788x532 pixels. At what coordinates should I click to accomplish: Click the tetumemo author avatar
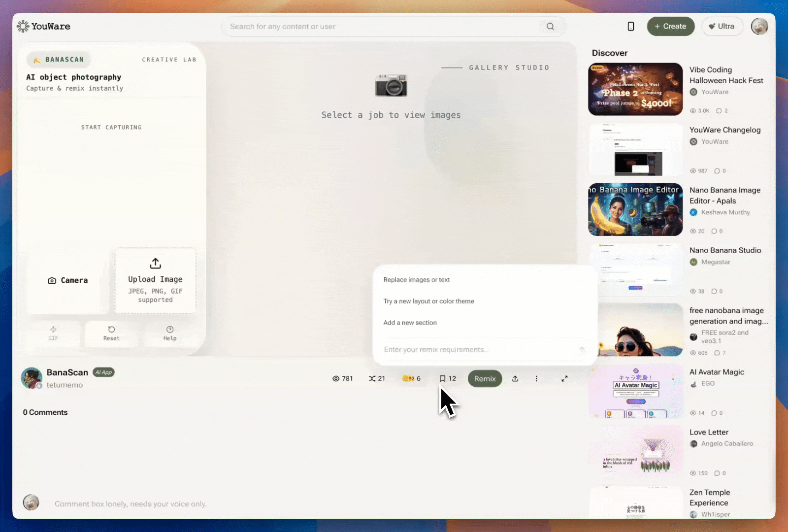click(32, 378)
